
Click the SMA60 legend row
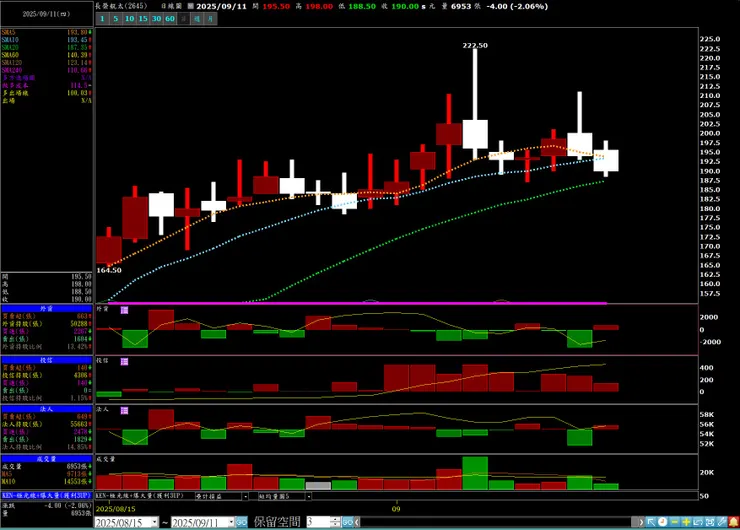click(46, 55)
